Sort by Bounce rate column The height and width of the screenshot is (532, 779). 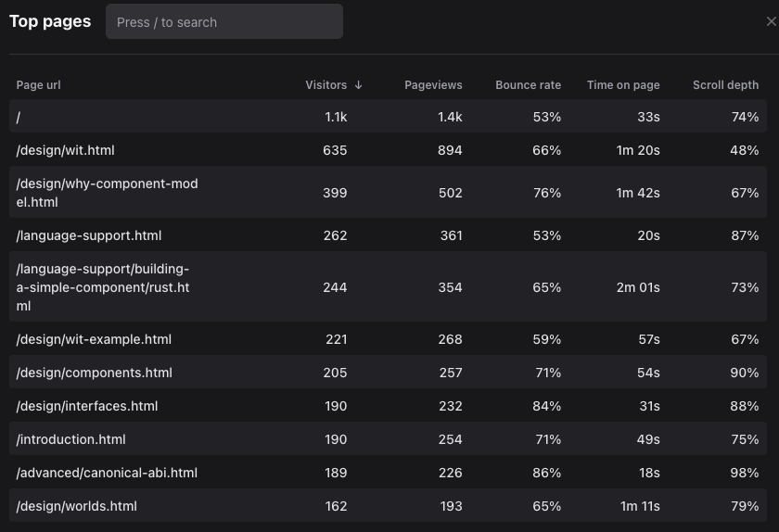click(x=528, y=85)
